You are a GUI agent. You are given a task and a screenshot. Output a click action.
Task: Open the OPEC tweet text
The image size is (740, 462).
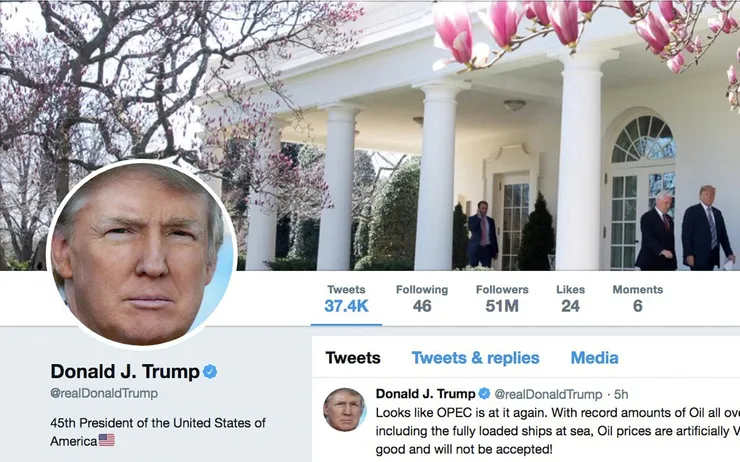pyautogui.click(x=558, y=431)
